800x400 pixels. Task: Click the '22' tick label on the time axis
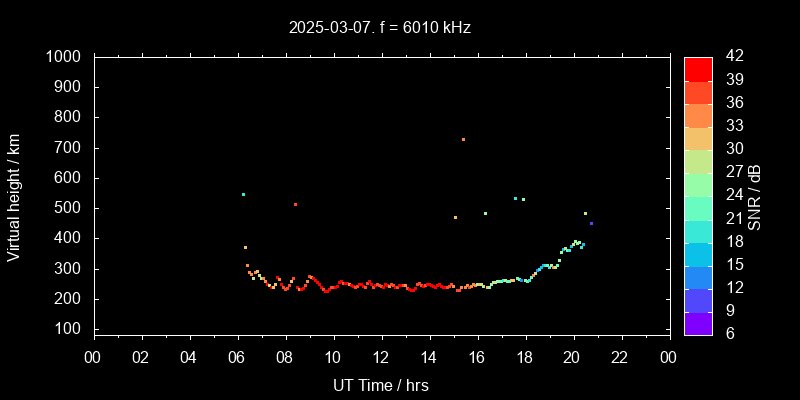tap(620, 357)
